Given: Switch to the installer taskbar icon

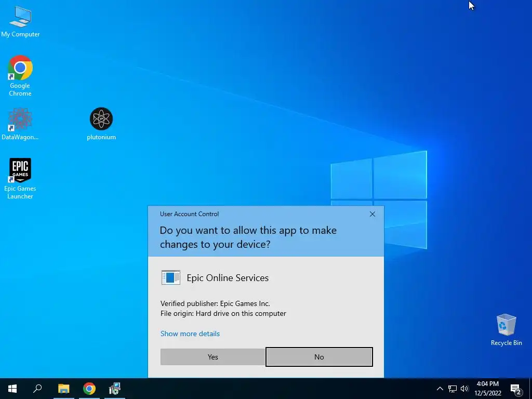Looking at the screenshot, I should 115,389.
